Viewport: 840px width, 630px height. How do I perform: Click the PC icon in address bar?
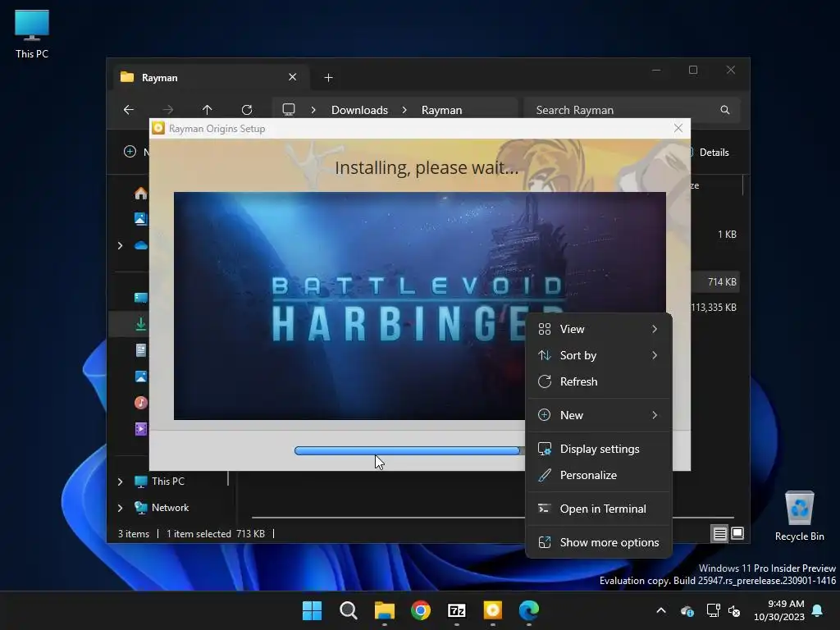click(x=289, y=110)
